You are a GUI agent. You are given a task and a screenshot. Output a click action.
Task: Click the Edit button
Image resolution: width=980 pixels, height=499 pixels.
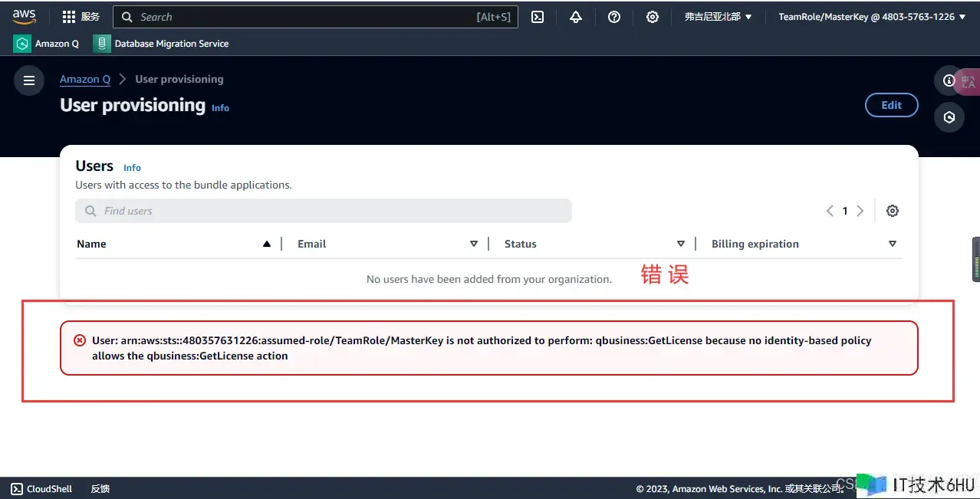[892, 105]
